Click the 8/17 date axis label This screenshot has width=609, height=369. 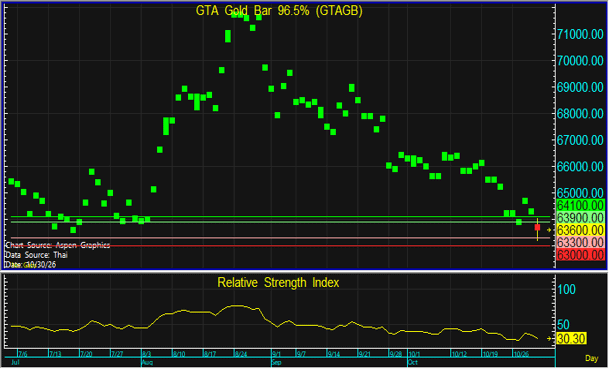(210, 354)
